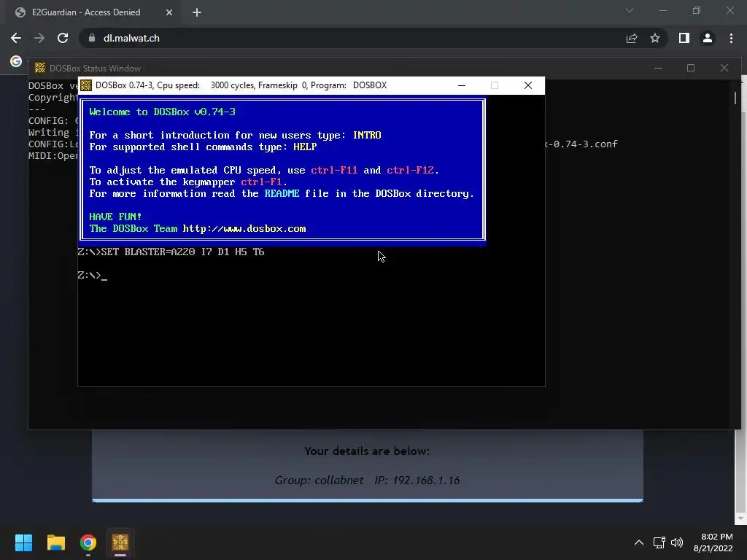Open a new Chrome tab

(x=197, y=12)
